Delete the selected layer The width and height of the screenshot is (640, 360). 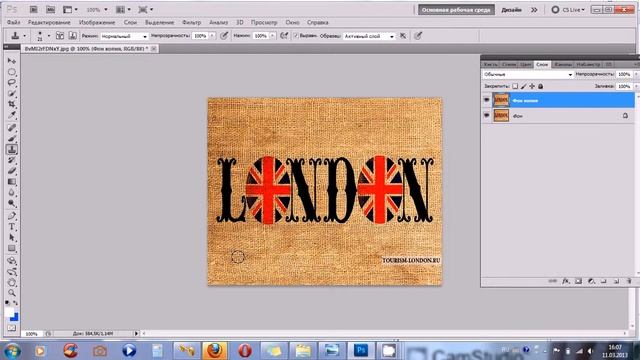629,281
